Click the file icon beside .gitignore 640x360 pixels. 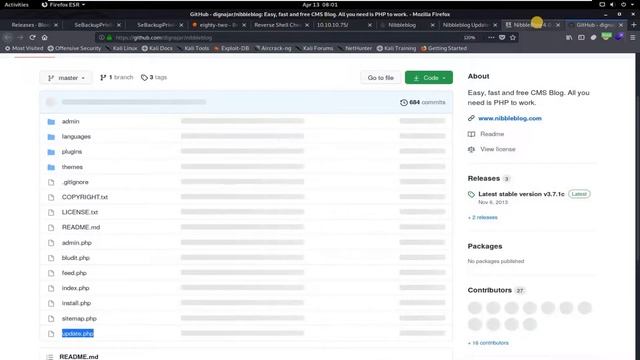point(51,182)
